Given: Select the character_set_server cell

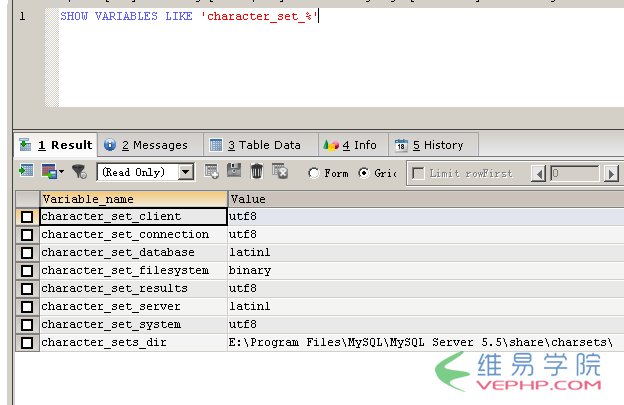Looking at the screenshot, I should pyautogui.click(x=133, y=306).
